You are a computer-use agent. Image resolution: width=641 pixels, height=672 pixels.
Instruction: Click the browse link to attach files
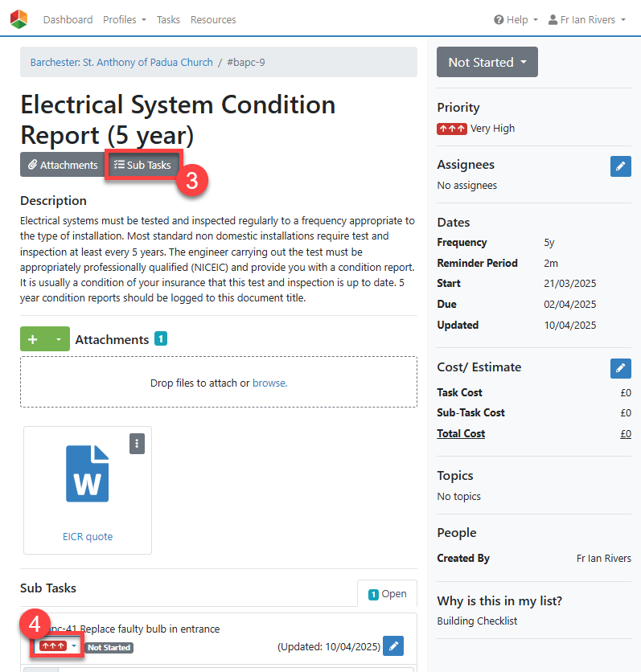pyautogui.click(x=269, y=383)
